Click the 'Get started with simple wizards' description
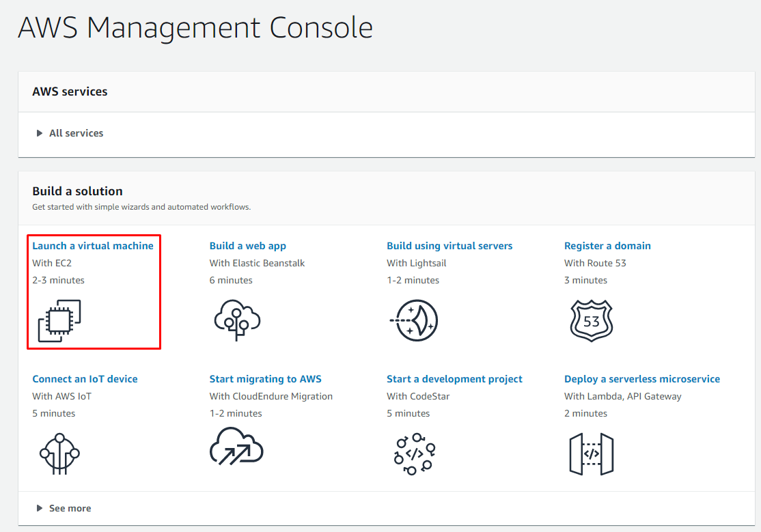The width and height of the screenshot is (761, 532). tap(141, 207)
